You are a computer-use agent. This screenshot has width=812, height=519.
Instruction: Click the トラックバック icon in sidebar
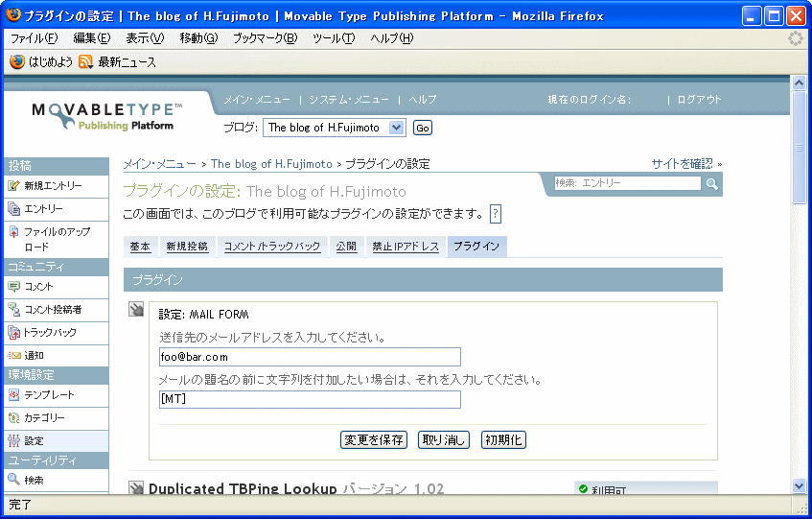point(14,333)
